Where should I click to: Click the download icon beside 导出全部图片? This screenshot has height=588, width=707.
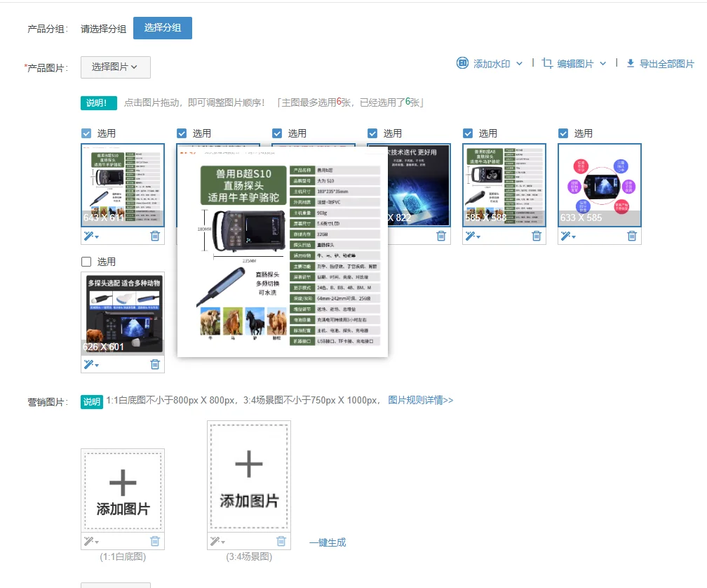tap(631, 64)
